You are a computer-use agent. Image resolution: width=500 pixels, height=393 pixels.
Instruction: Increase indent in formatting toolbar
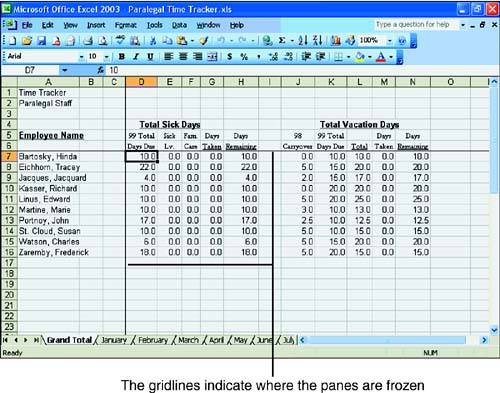[321, 57]
